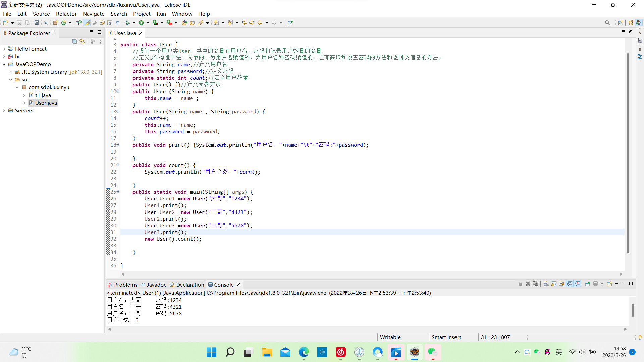Viewport: 644px width, 362px height.
Task: Open the Refactor menu
Action: (x=66, y=14)
